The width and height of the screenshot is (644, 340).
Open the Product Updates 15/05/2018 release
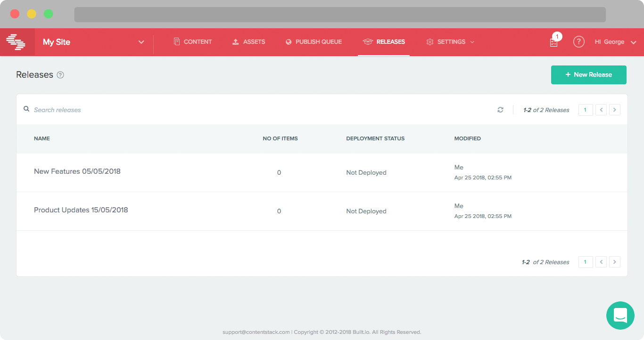[81, 210]
